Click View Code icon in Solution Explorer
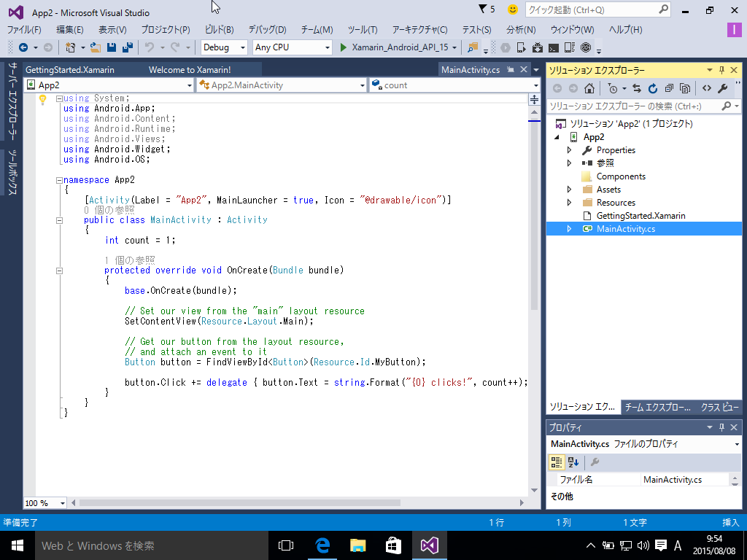This screenshot has height=560, width=747. tap(706, 88)
